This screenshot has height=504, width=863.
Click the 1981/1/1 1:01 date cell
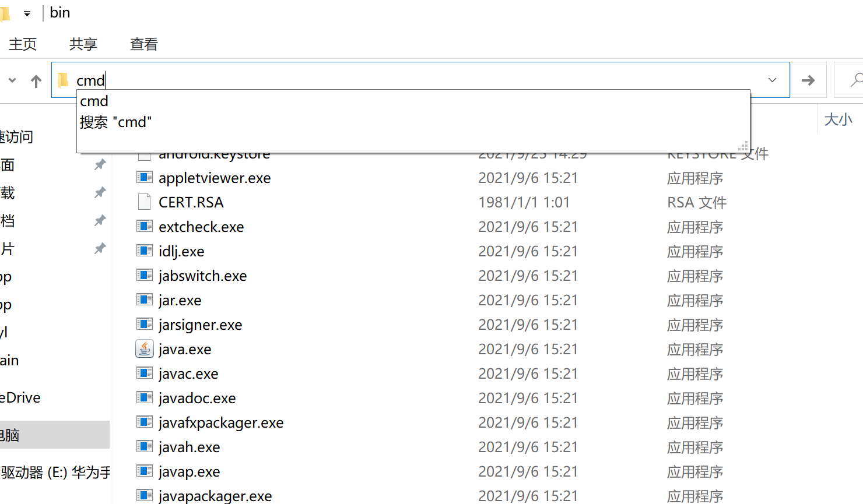(524, 203)
